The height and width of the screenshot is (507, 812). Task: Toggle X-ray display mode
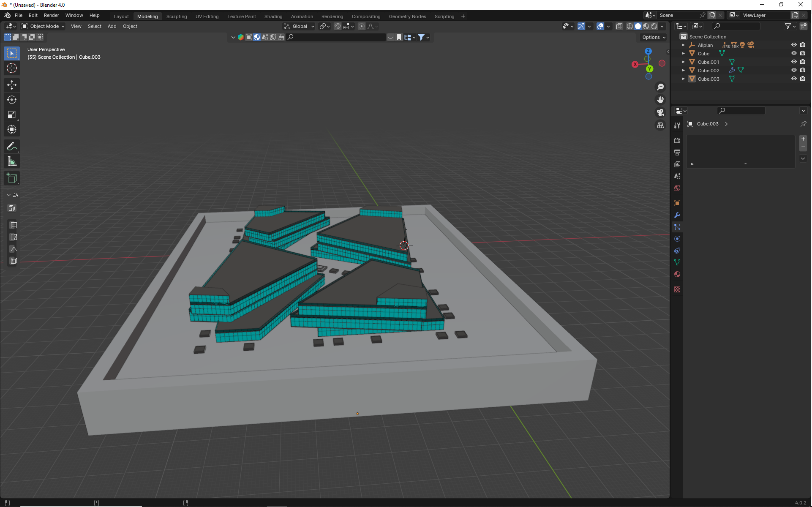(x=619, y=26)
